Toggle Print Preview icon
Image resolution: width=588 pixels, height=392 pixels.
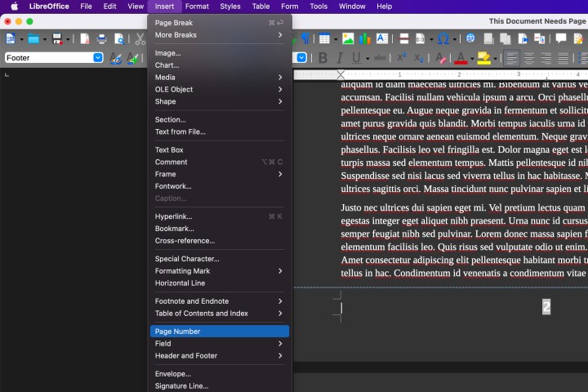click(x=119, y=38)
